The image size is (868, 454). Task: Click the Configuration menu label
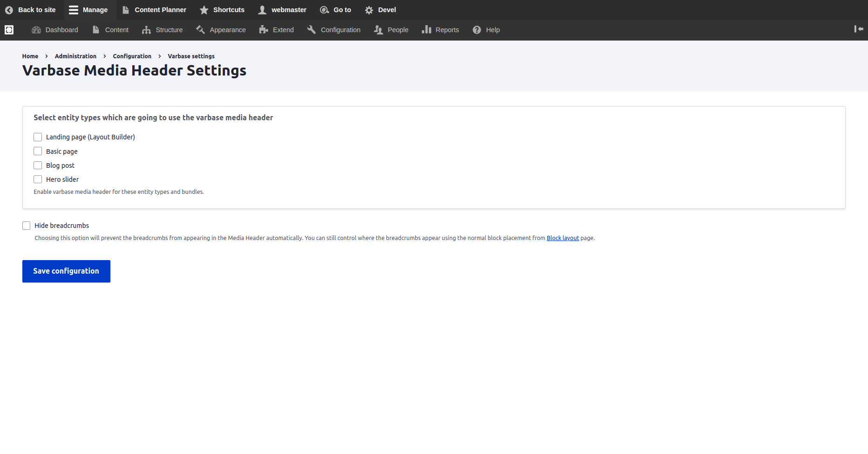coord(340,30)
